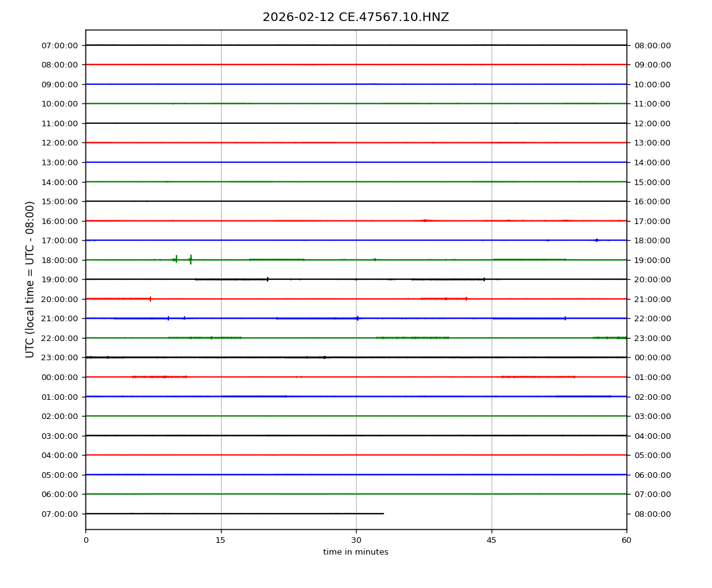Select the right-axis 23:00:00 local time label
The image size is (712, 588).
click(652, 338)
